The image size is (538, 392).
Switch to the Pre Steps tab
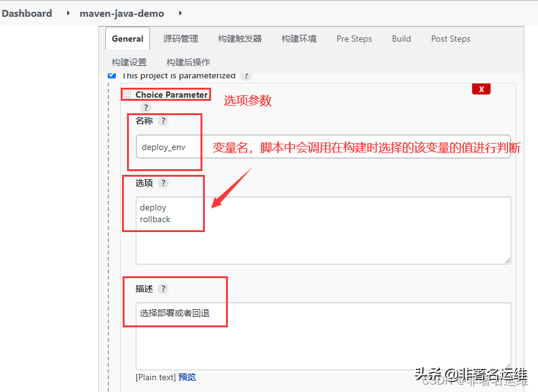pos(354,39)
